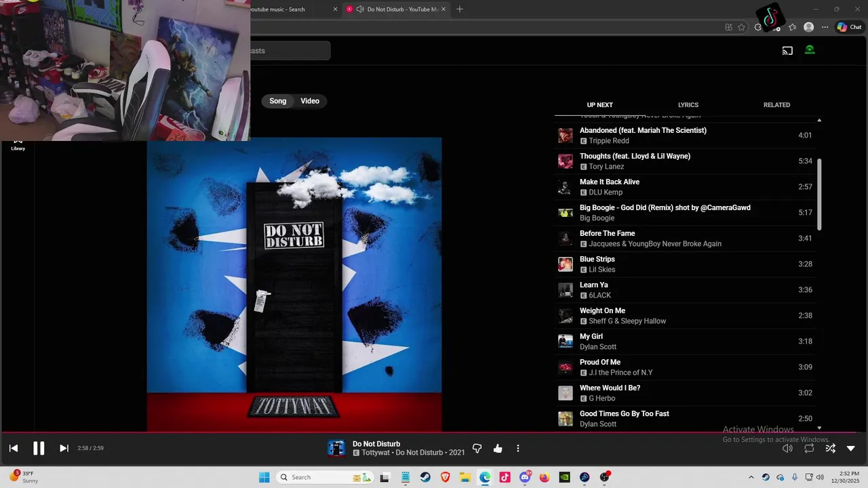Add this page to favorites star
The width and height of the screenshot is (868, 488).
pyautogui.click(x=741, y=27)
